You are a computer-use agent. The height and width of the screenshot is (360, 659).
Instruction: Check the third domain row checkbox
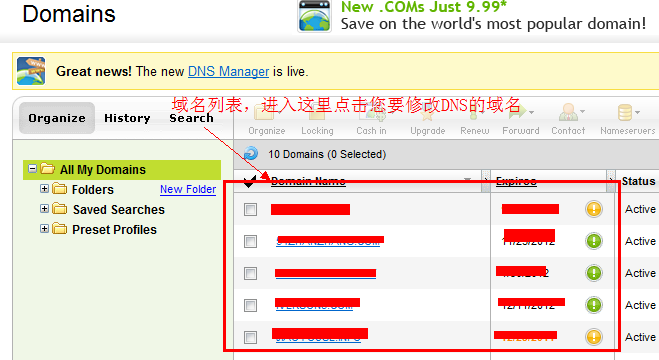pos(250,273)
